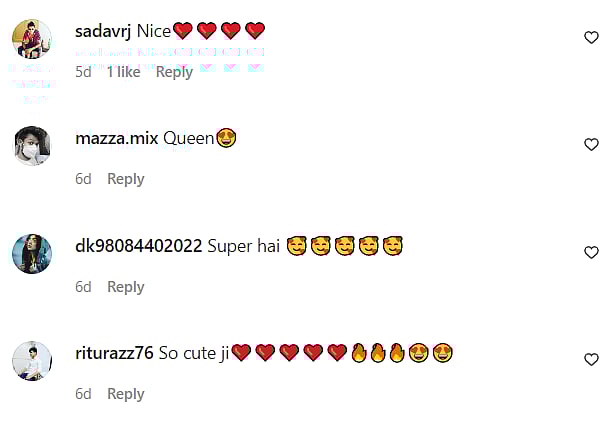
Task: Open the sadavrj username link
Action: [103, 32]
